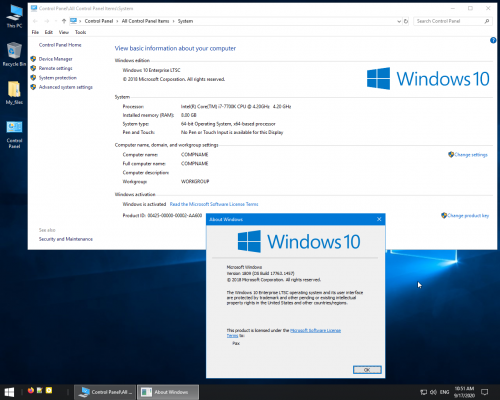Click the refresh button beside address bar
Screen dimensions: 500x400
pyautogui.click(x=406, y=21)
